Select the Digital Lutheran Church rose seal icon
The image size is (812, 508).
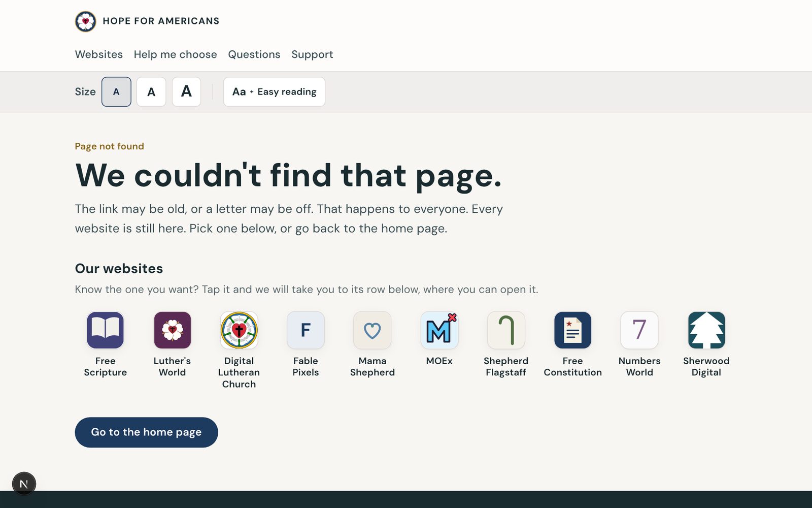tap(239, 330)
